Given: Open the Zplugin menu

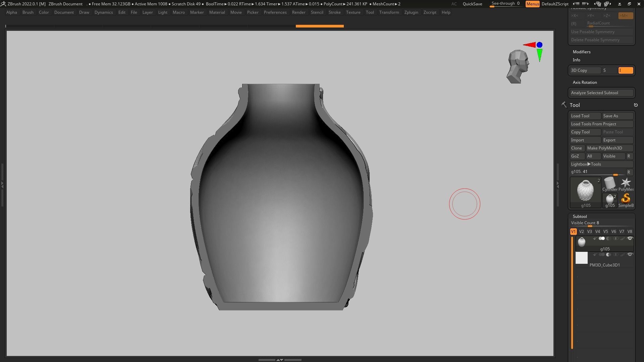Looking at the screenshot, I should coord(411,12).
